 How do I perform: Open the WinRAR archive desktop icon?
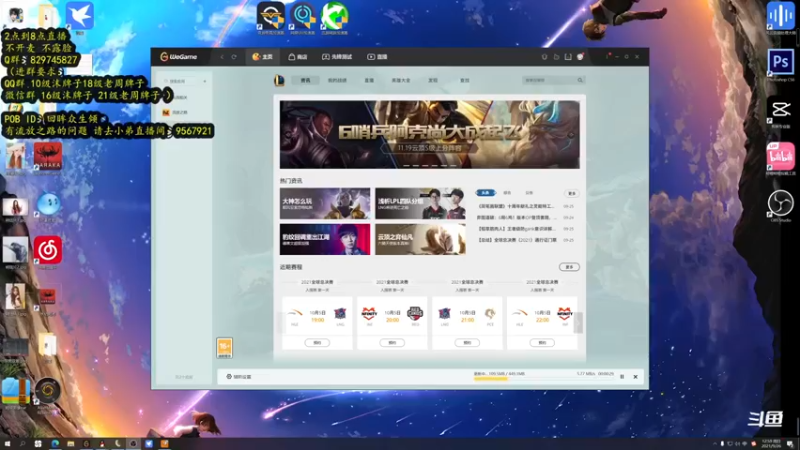coord(15,393)
